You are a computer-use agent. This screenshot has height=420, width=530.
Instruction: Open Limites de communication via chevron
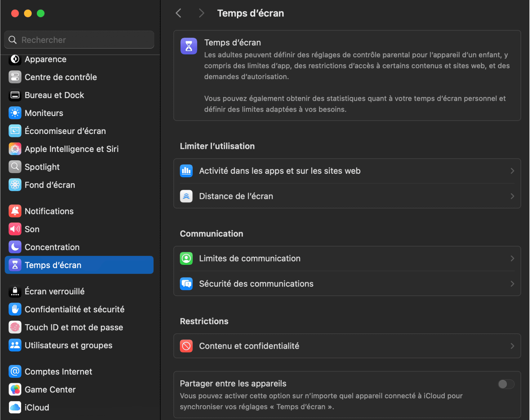coord(512,258)
